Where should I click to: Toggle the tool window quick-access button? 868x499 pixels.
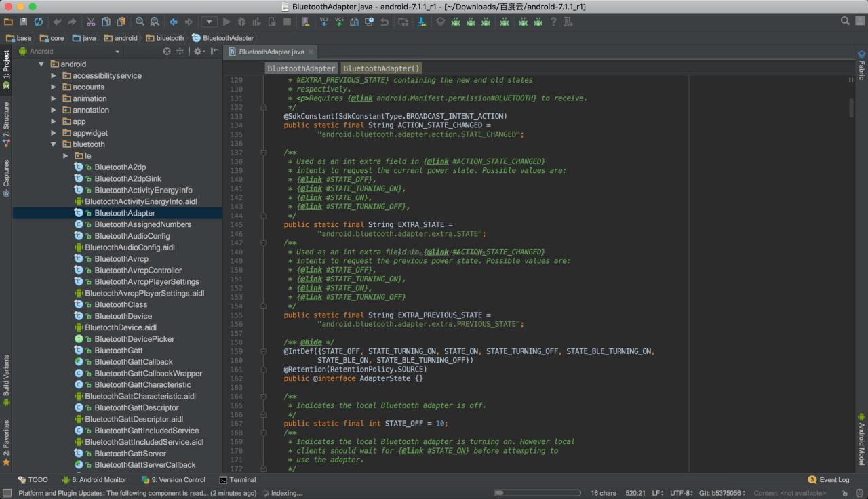pos(7,493)
